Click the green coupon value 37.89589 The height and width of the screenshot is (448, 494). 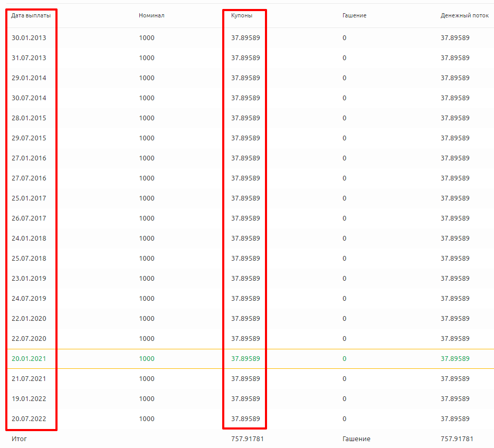pyautogui.click(x=245, y=359)
